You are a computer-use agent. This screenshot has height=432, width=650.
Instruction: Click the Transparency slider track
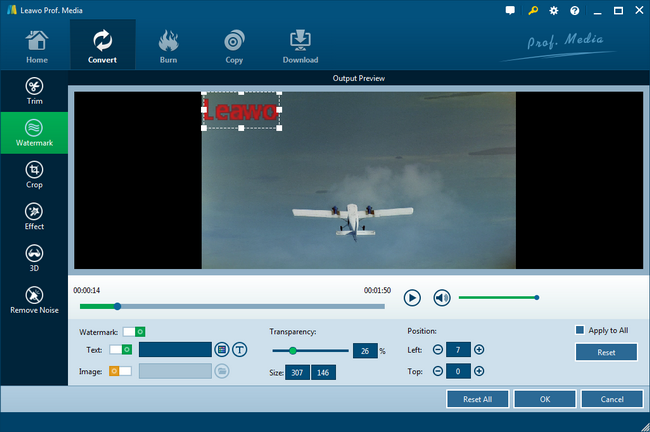tap(310, 351)
